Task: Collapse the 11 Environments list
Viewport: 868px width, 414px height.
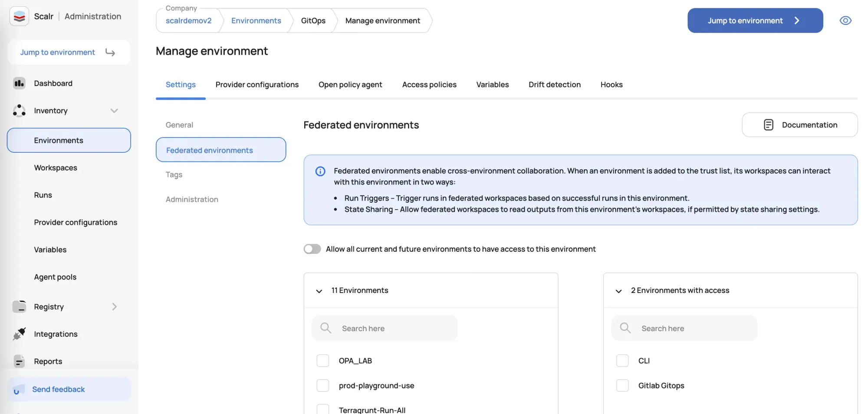Action: (x=319, y=291)
